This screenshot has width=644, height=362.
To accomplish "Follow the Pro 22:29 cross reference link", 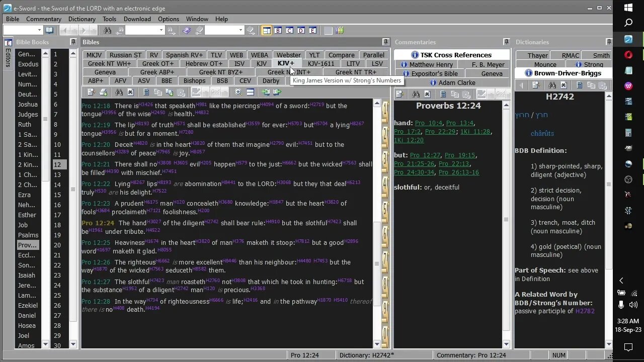I will click(x=440, y=131).
